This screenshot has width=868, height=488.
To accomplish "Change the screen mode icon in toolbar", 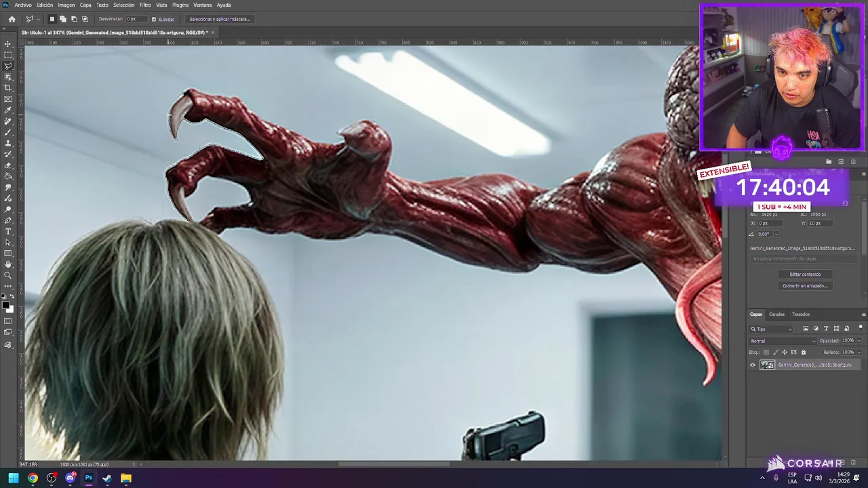I will tap(8, 332).
